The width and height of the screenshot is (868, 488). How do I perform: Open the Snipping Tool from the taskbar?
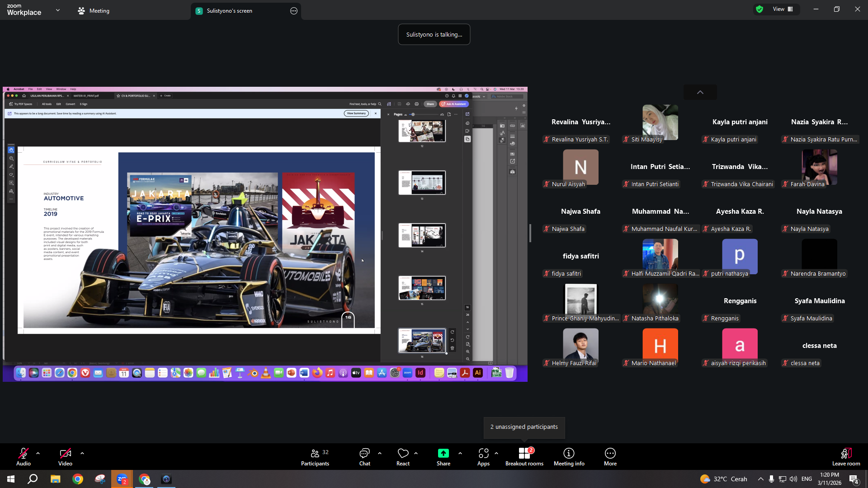pyautogui.click(x=100, y=479)
